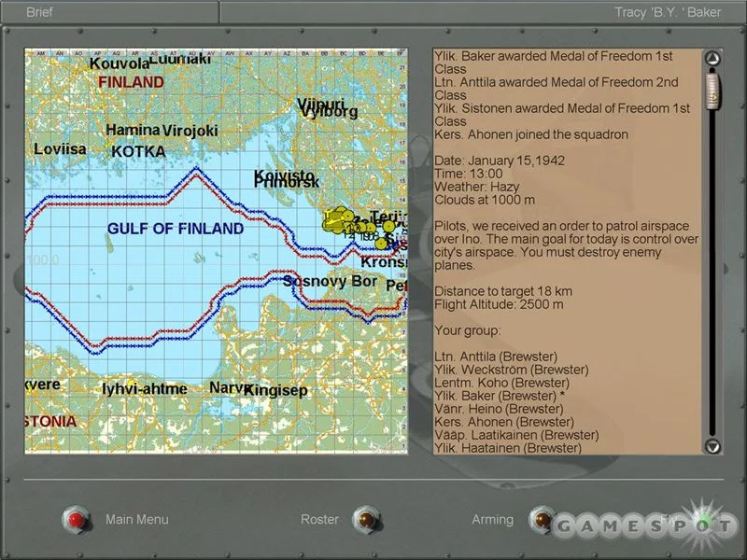Click Kouvola on the map
Image resolution: width=747 pixels, height=560 pixels.
[x=120, y=63]
